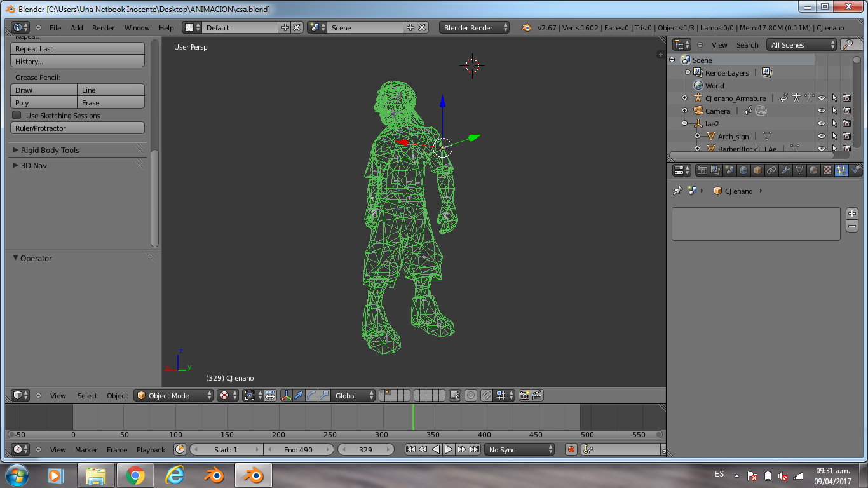Pin the properties context with pushpin icon
This screenshot has width=868, height=488.
[677, 191]
